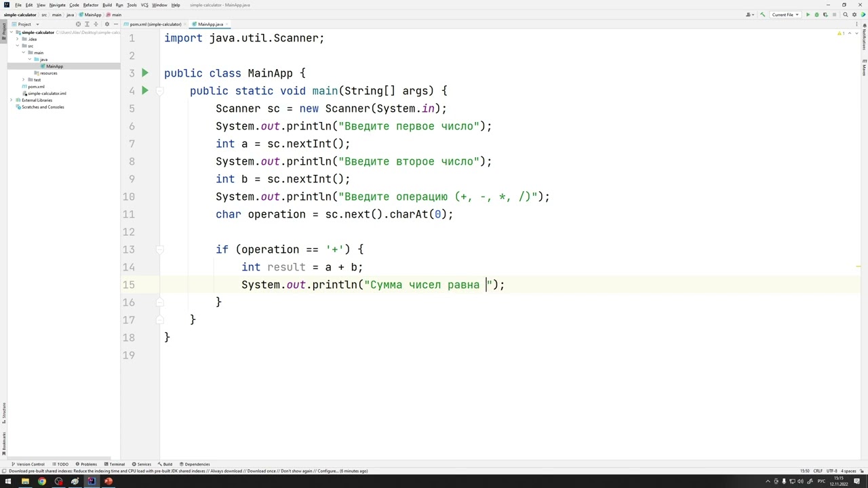
Task: Click UTF-8 encoding in status bar
Action: 831,471
